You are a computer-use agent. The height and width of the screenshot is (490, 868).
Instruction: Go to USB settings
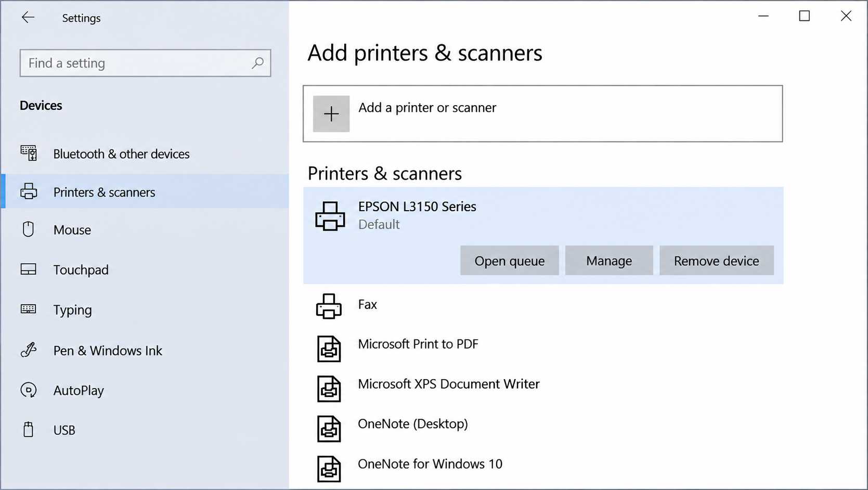145,430
